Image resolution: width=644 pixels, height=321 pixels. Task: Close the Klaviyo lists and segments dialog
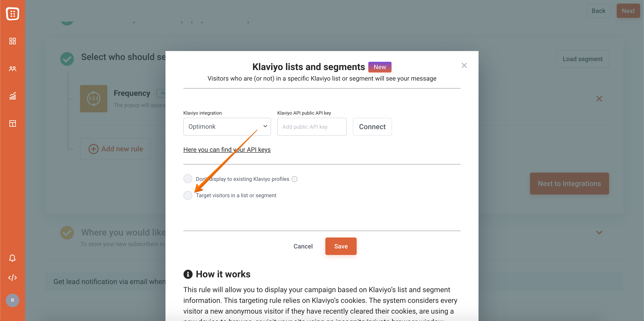coord(464,65)
